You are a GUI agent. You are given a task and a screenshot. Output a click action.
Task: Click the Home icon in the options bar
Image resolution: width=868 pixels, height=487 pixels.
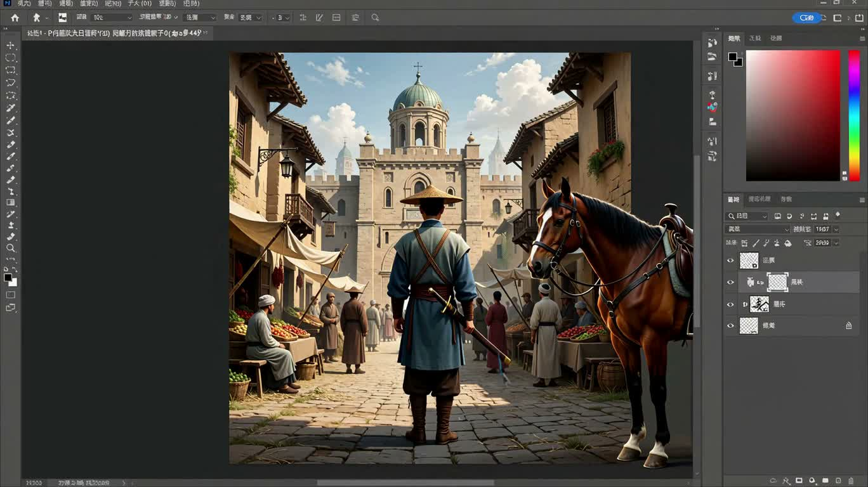pos(15,18)
